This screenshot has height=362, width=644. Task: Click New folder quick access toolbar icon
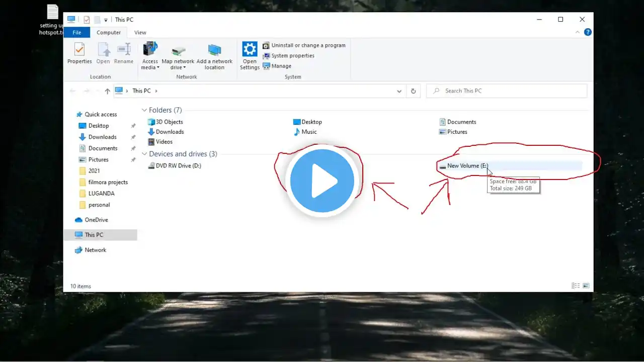[97, 20]
